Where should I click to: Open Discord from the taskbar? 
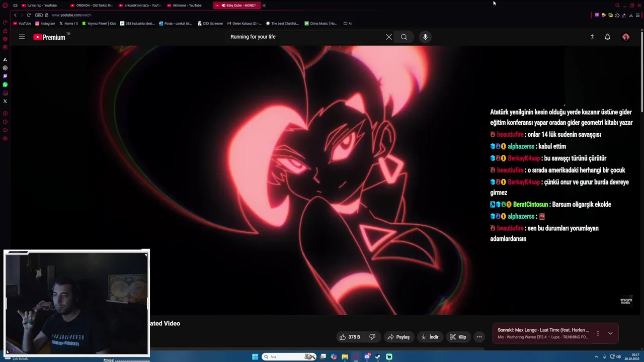tap(367, 357)
